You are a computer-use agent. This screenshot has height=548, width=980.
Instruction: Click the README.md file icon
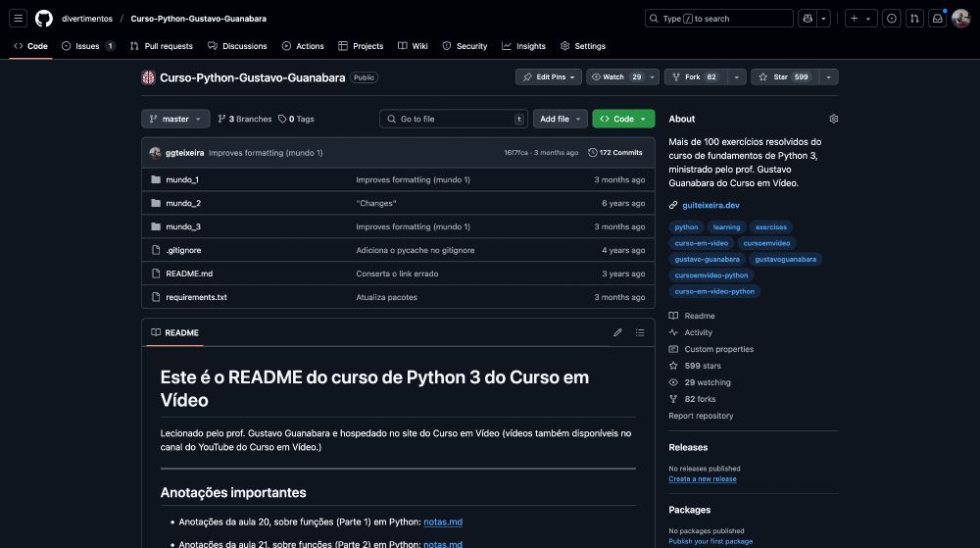pyautogui.click(x=156, y=274)
